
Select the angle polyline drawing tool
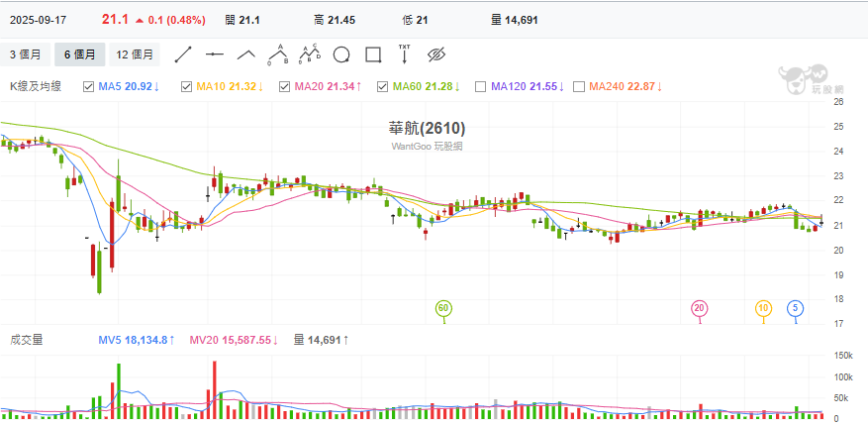click(x=246, y=53)
